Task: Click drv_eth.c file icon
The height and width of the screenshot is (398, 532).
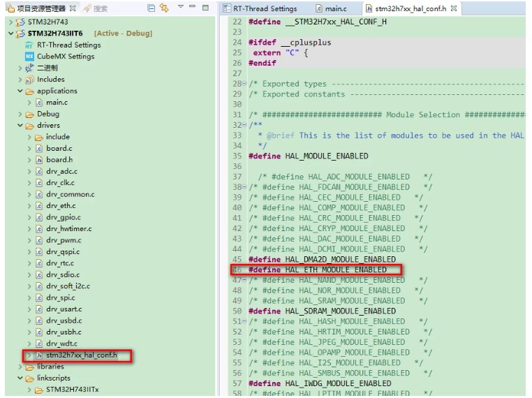Action: [x=39, y=206]
